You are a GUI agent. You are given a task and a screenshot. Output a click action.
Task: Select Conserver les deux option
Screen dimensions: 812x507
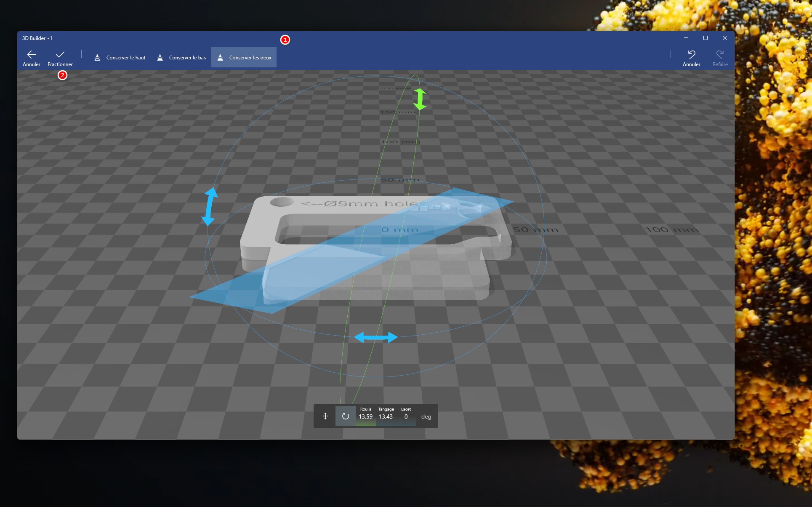click(x=244, y=58)
